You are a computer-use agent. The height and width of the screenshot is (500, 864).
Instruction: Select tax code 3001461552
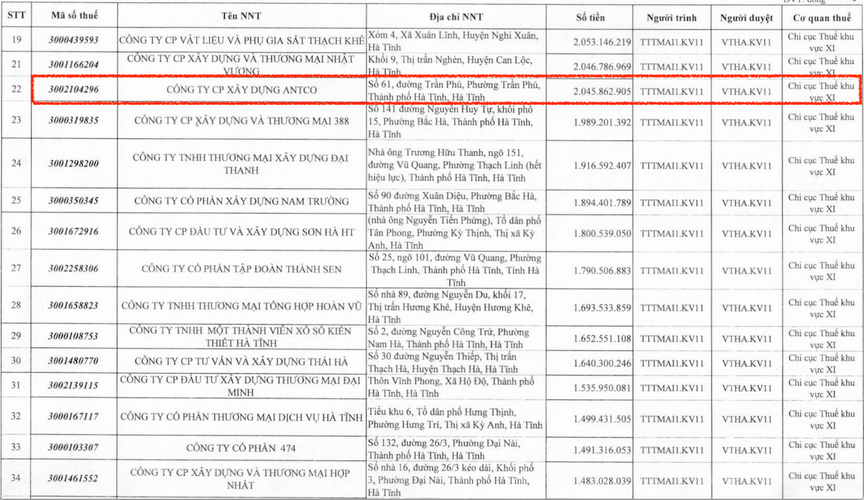(74, 478)
